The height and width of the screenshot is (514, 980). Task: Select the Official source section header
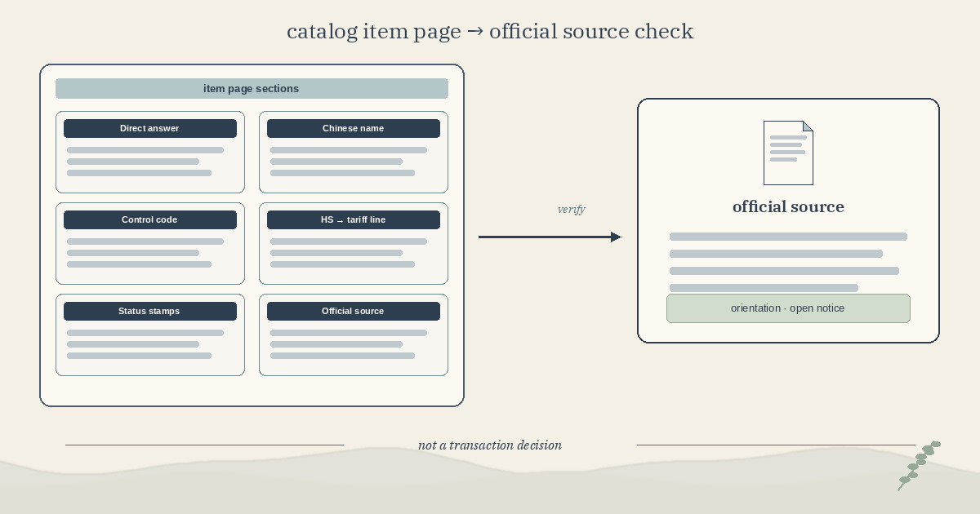354,311
